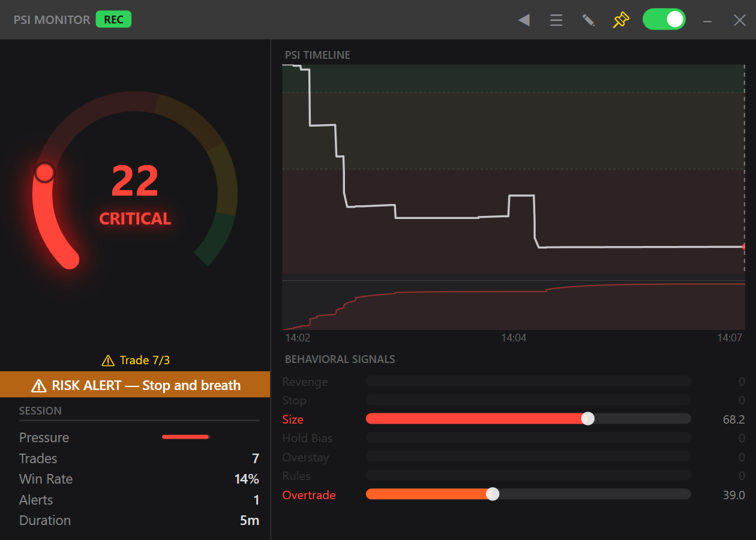
Task: Open the hamburger menu
Action: point(556,20)
